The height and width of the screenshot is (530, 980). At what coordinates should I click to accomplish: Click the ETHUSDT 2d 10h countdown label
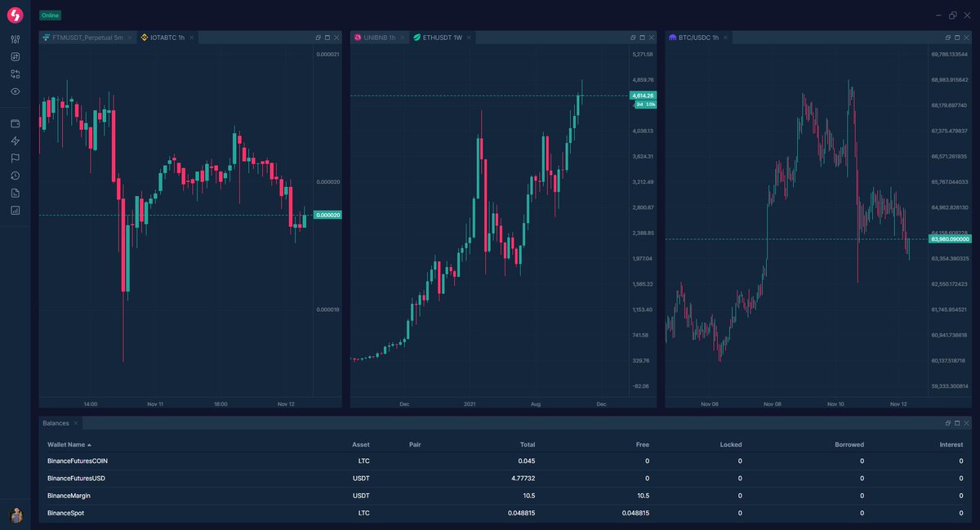(645, 105)
